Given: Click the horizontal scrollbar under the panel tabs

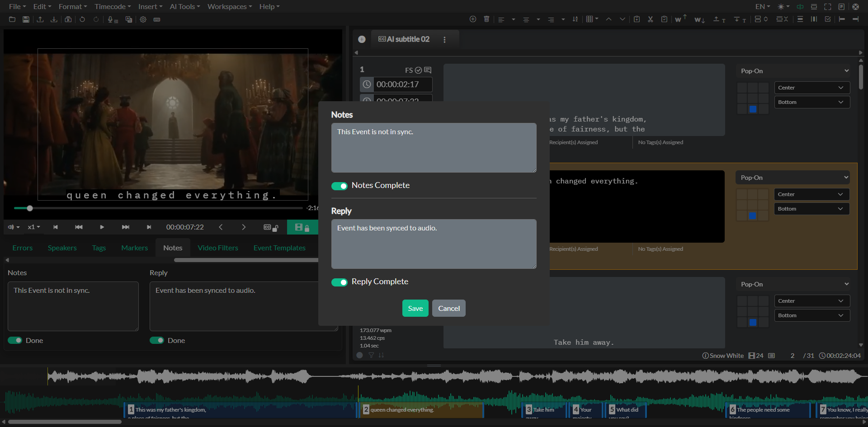Looking at the screenshot, I should 246,260.
